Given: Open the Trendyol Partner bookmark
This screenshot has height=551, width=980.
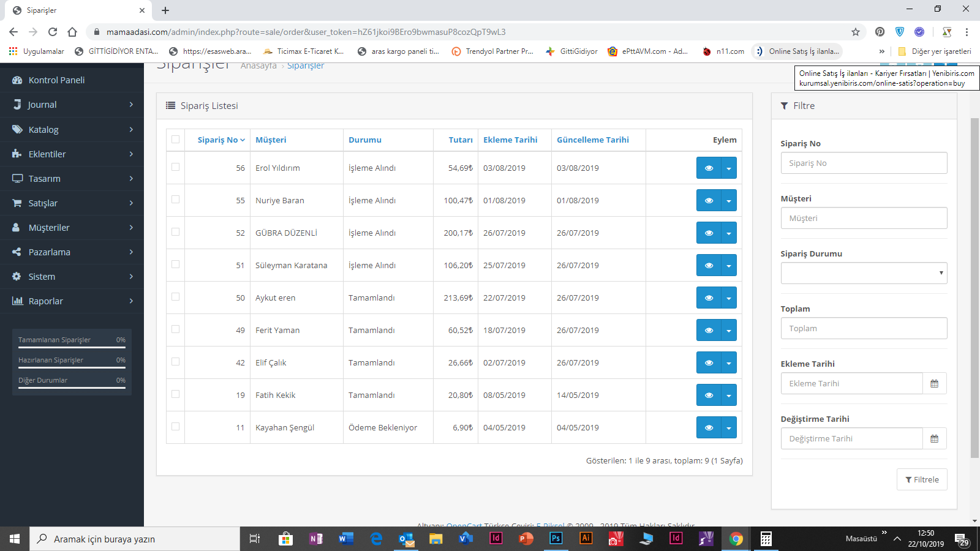Looking at the screenshot, I should (x=493, y=51).
